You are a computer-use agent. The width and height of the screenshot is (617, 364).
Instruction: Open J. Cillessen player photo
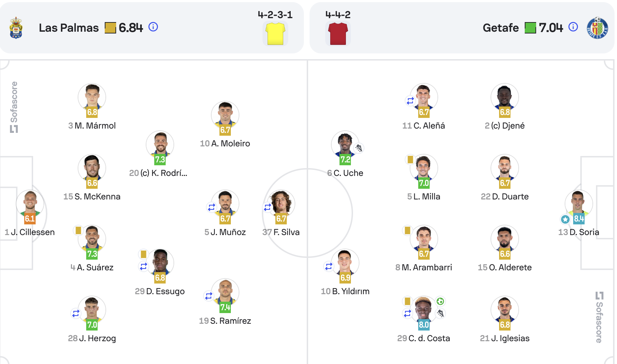[30, 204]
